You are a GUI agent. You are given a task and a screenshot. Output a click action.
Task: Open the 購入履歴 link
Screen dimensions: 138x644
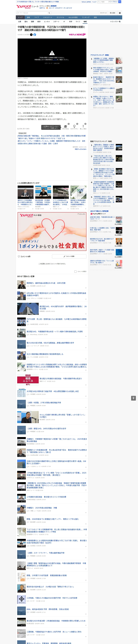112,13
